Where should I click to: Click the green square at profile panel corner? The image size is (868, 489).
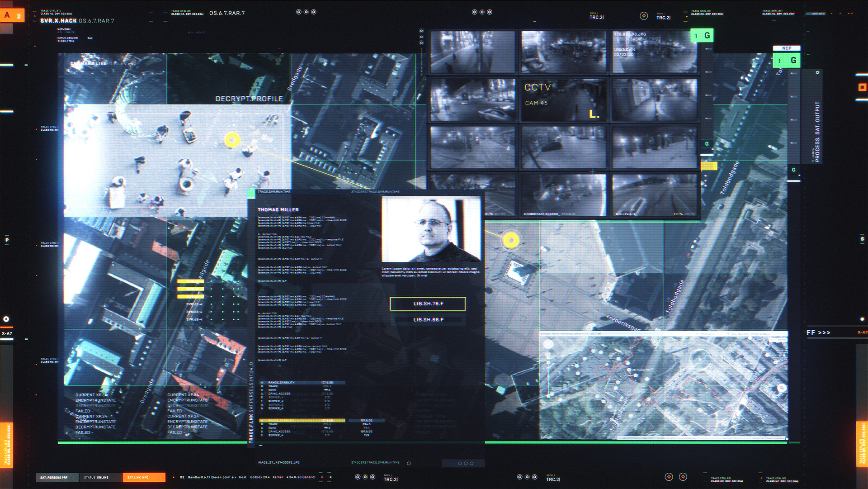click(251, 194)
